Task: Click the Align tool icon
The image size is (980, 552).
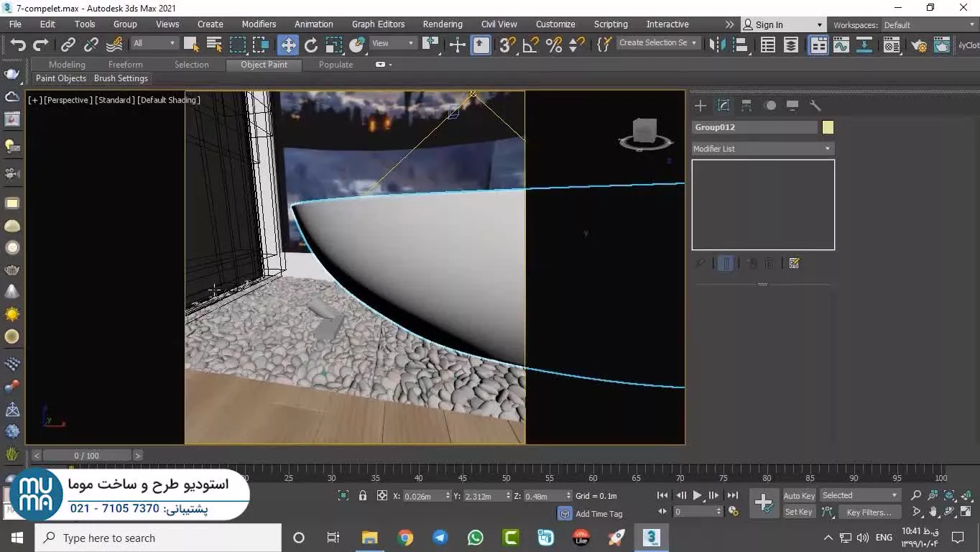Action: click(739, 45)
